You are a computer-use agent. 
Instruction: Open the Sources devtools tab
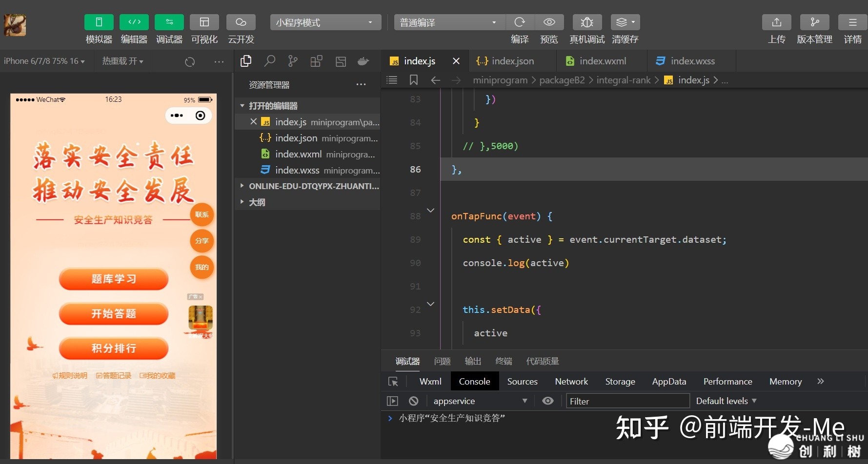(522, 382)
